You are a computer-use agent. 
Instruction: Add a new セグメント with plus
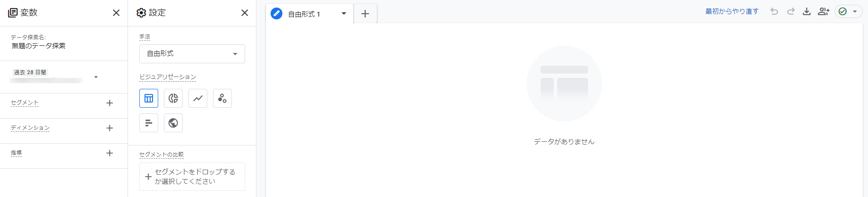pyautogui.click(x=110, y=103)
